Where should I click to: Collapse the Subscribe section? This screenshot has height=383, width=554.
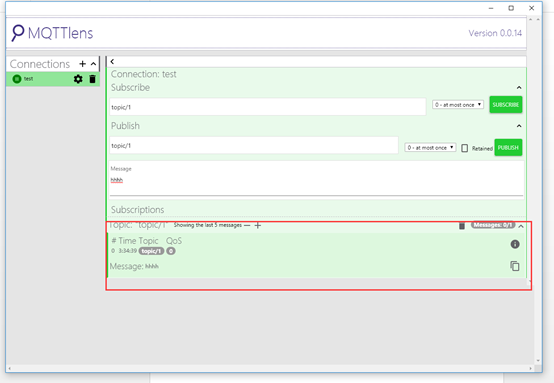pos(519,87)
